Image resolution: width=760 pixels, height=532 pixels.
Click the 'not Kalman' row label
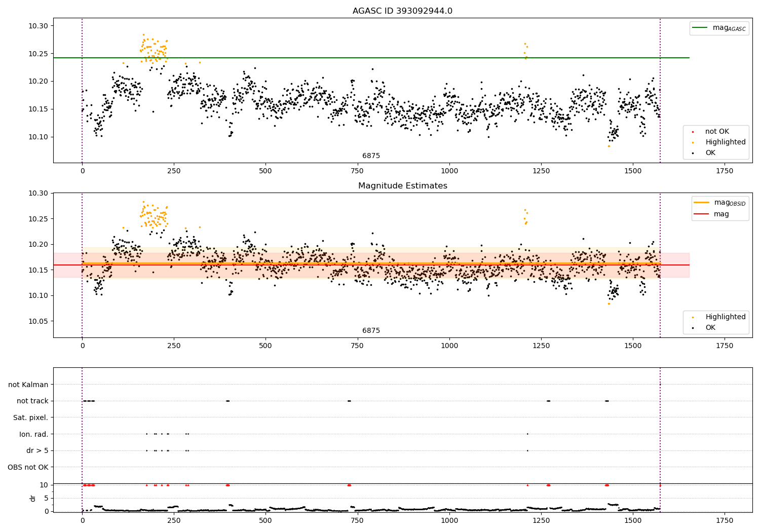pyautogui.click(x=28, y=385)
